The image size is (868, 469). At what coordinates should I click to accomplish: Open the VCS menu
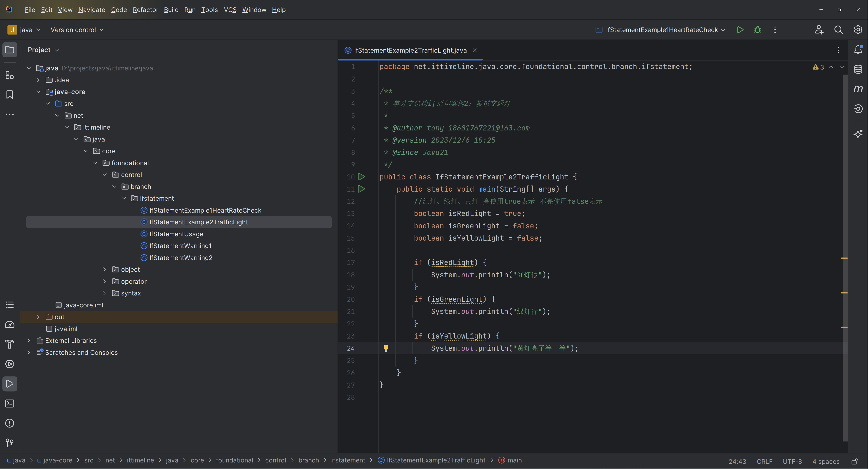(x=230, y=10)
